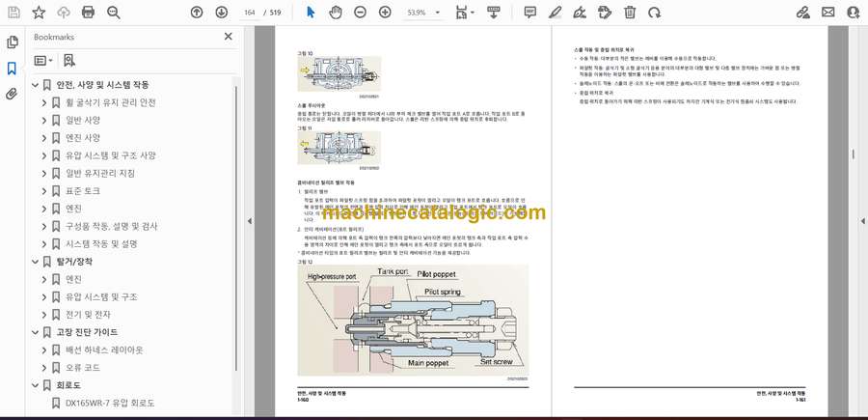Click the Print file icon
868x420 pixels.
click(88, 13)
